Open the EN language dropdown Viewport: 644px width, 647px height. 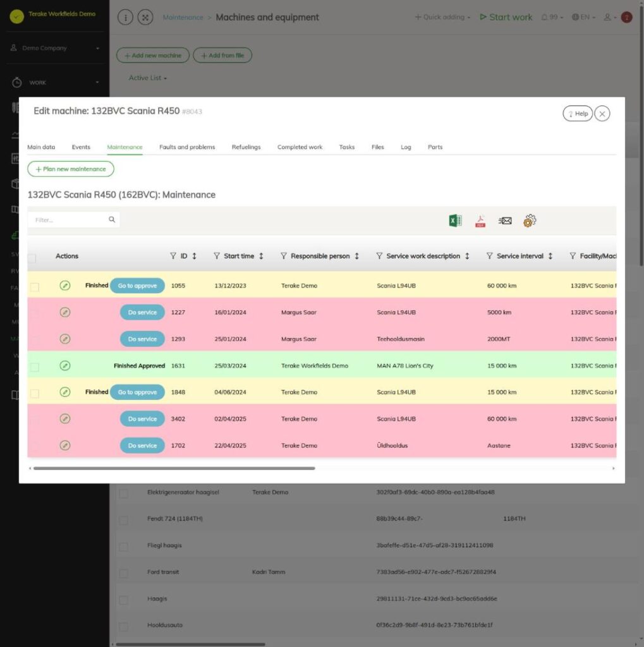tap(583, 17)
